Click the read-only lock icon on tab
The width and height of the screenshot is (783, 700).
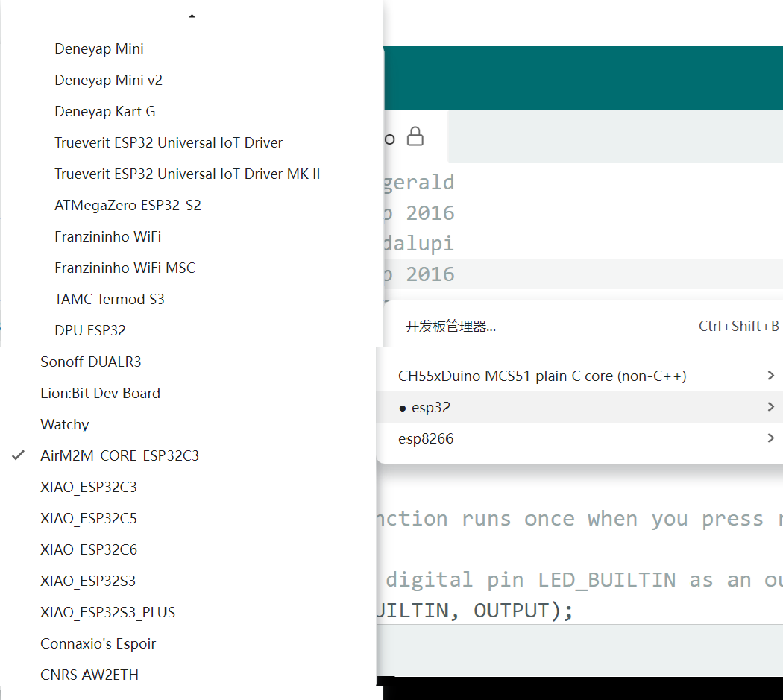point(415,136)
